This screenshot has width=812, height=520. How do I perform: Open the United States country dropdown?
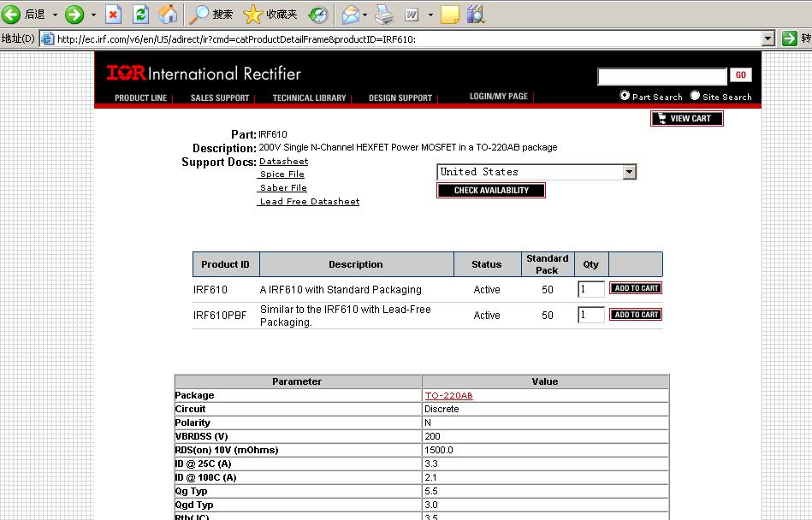tap(629, 172)
